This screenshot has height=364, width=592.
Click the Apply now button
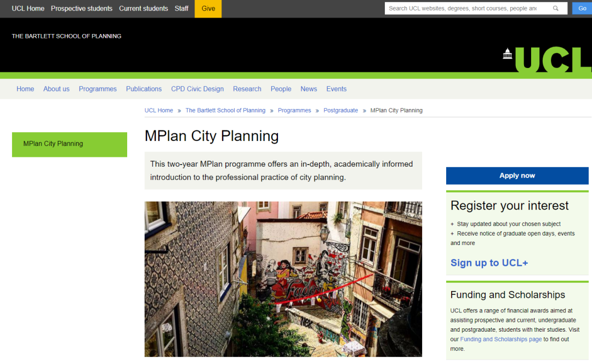coord(517,175)
